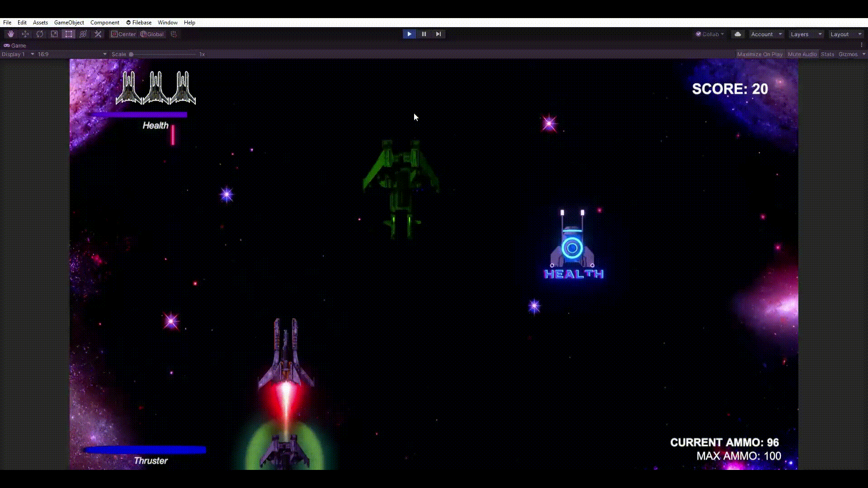Open the GameObject menu

[x=69, y=22]
